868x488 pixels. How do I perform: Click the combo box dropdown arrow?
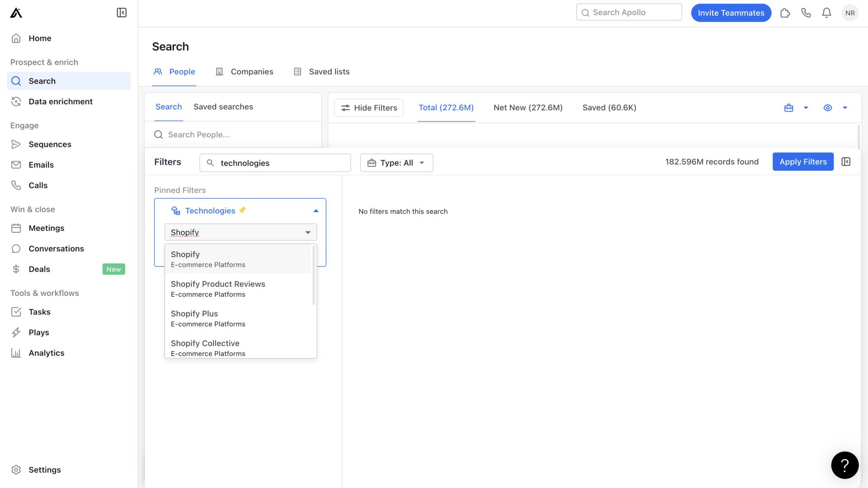[308, 232]
